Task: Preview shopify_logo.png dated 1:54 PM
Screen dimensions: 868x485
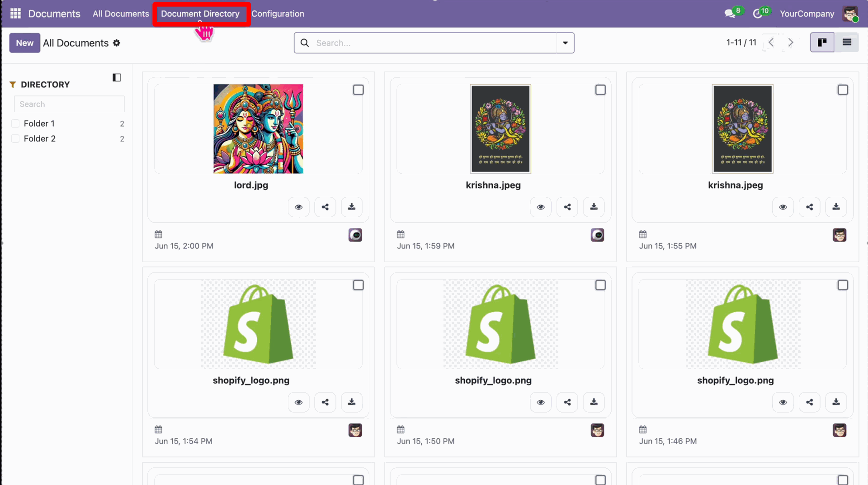Action: pyautogui.click(x=299, y=402)
